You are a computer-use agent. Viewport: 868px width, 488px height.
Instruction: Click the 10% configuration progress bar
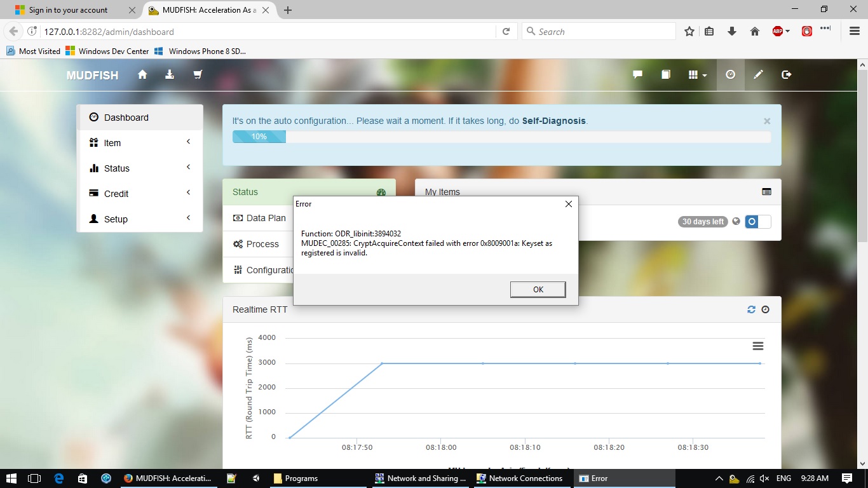coord(259,137)
